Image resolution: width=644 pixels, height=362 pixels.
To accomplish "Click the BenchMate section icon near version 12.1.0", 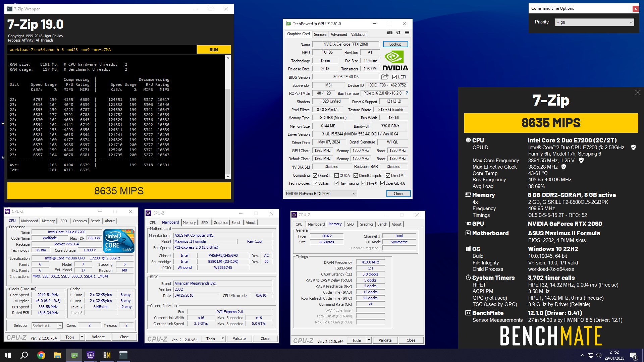I will pyautogui.click(x=468, y=313).
